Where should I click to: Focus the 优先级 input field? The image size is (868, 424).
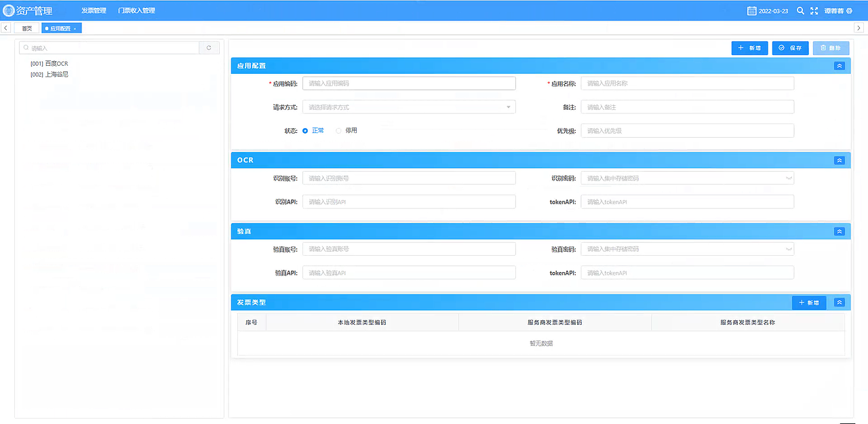(x=688, y=131)
